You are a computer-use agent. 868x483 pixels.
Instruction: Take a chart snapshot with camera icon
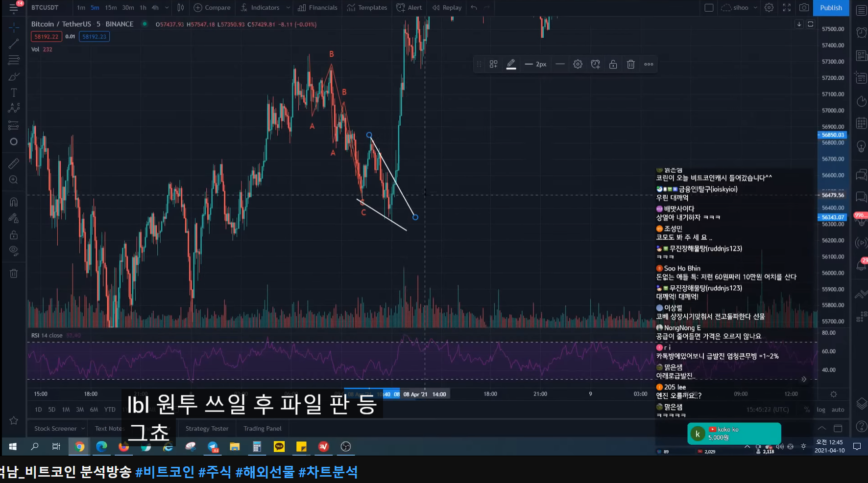point(804,7)
